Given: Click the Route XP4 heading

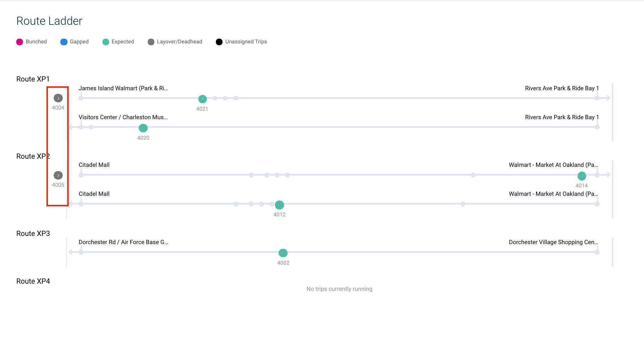Looking at the screenshot, I should point(33,281).
